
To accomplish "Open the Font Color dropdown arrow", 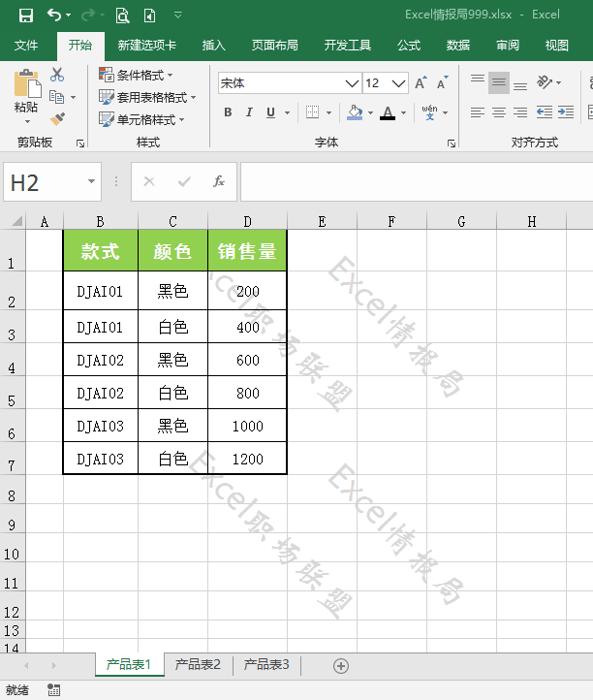I will (x=403, y=112).
